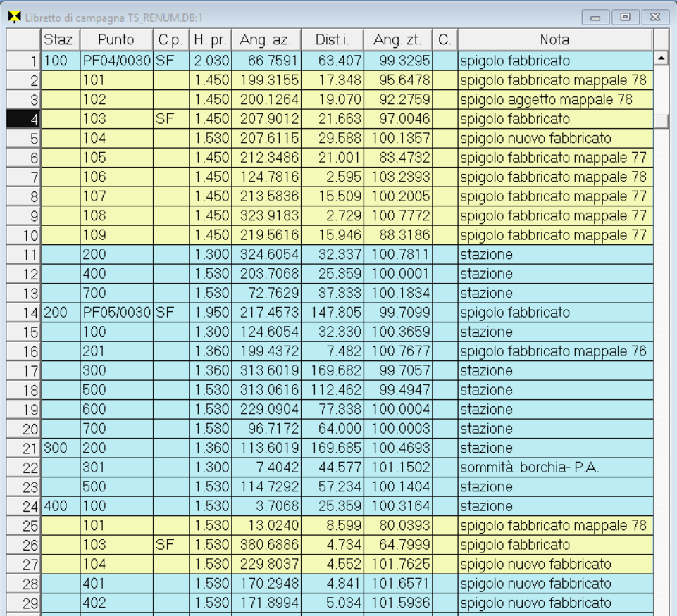Image resolution: width=677 pixels, height=616 pixels.
Task: Click azimuth value 7.4042
Action: click(266, 467)
